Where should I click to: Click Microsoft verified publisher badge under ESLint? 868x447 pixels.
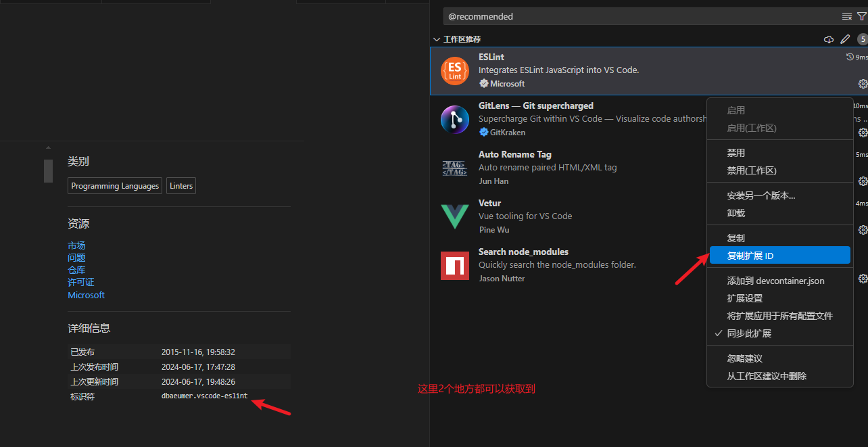click(x=483, y=84)
